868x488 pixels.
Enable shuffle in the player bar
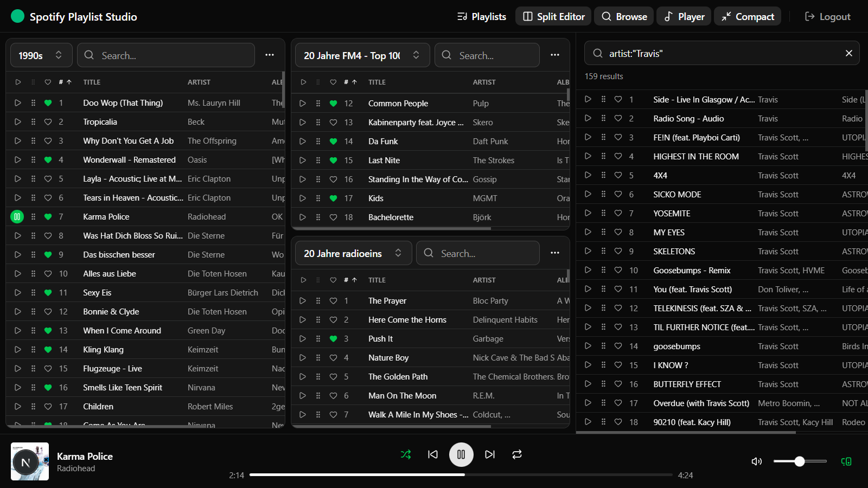point(406,454)
